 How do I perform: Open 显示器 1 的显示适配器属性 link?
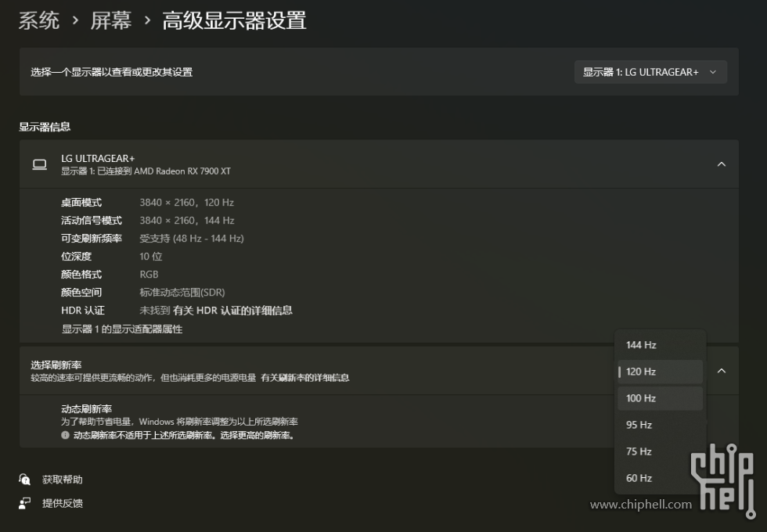point(122,329)
